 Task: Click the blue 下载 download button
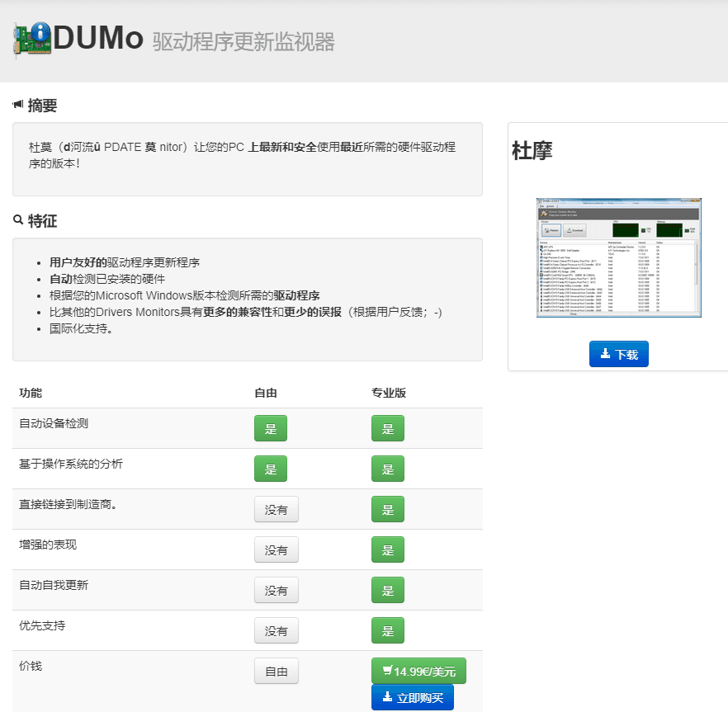(x=618, y=354)
